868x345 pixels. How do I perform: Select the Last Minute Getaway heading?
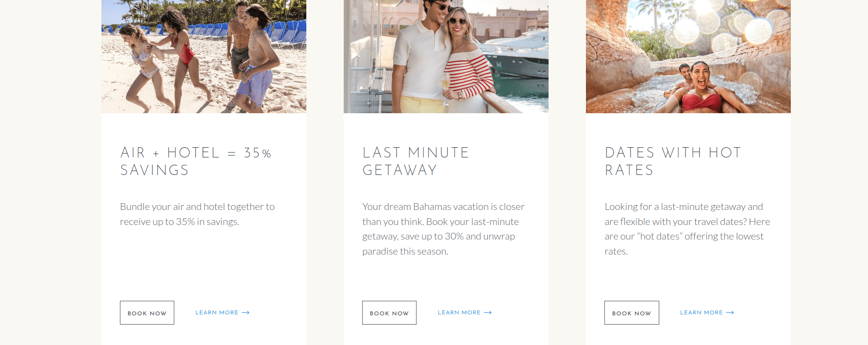tap(416, 161)
